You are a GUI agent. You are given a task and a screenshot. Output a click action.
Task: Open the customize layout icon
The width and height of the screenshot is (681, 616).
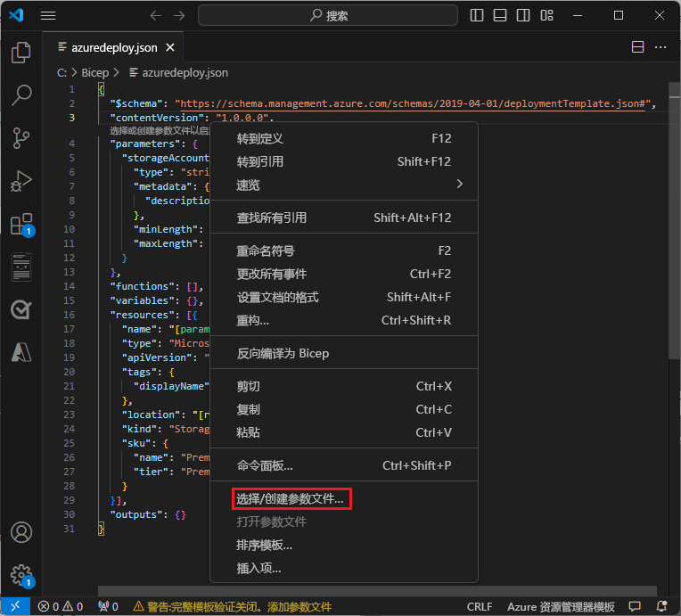pyautogui.click(x=546, y=16)
